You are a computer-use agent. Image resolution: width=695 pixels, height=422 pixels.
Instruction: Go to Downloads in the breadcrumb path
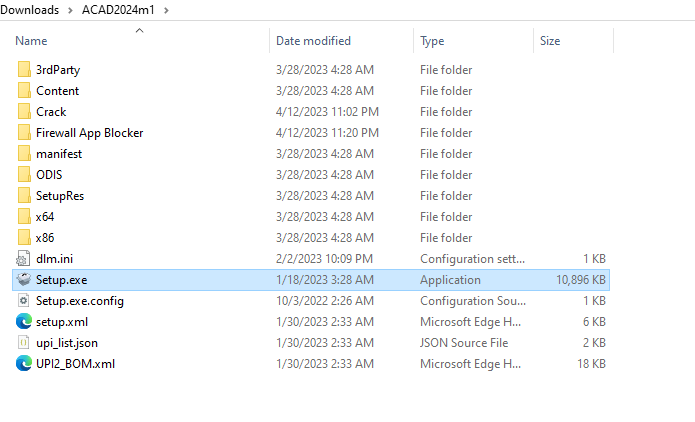pos(29,10)
